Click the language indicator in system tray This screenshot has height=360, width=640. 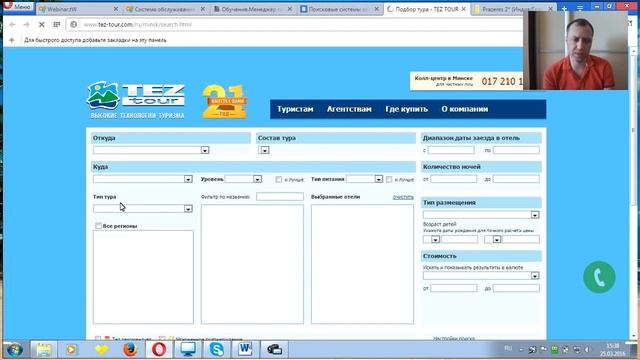(x=508, y=348)
